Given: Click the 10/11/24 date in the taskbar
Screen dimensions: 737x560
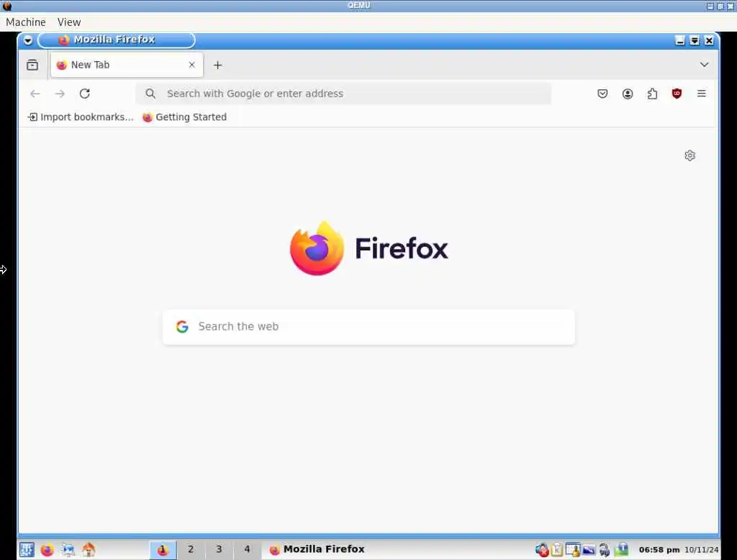Looking at the screenshot, I should click(x=701, y=550).
